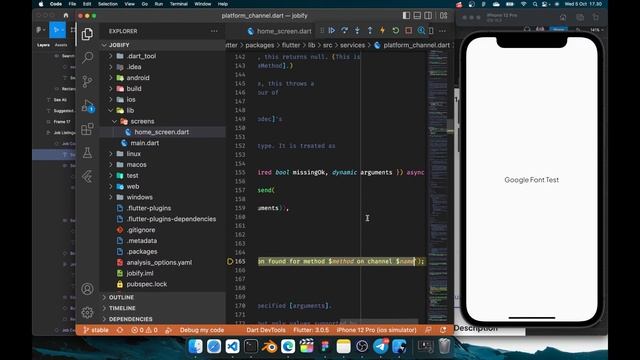Open Finder from the Dock

(x=195, y=347)
